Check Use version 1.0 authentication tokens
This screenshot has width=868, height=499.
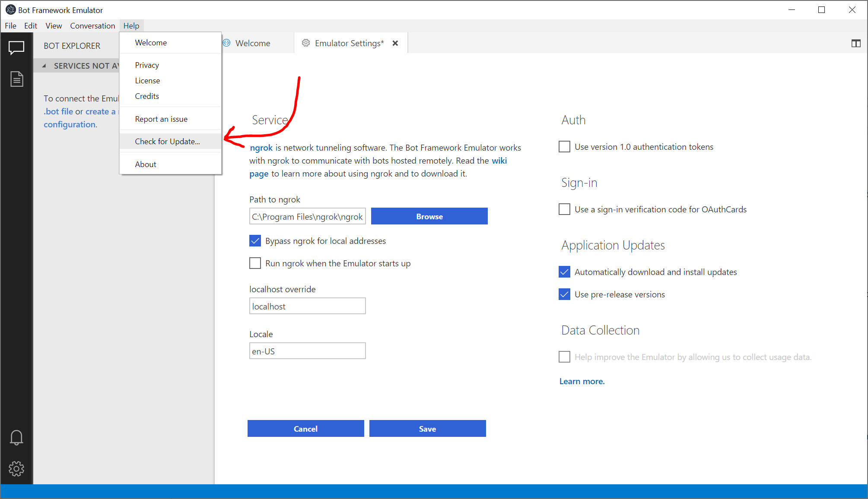[564, 147]
